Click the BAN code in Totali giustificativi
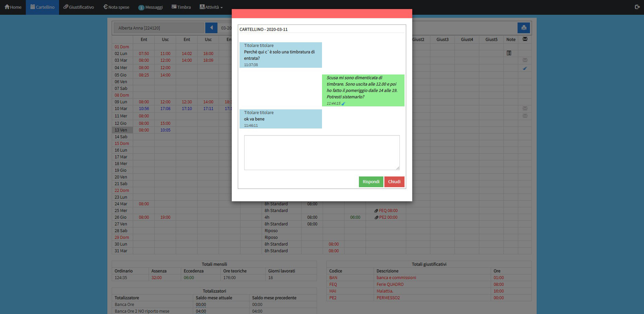 (x=333, y=277)
